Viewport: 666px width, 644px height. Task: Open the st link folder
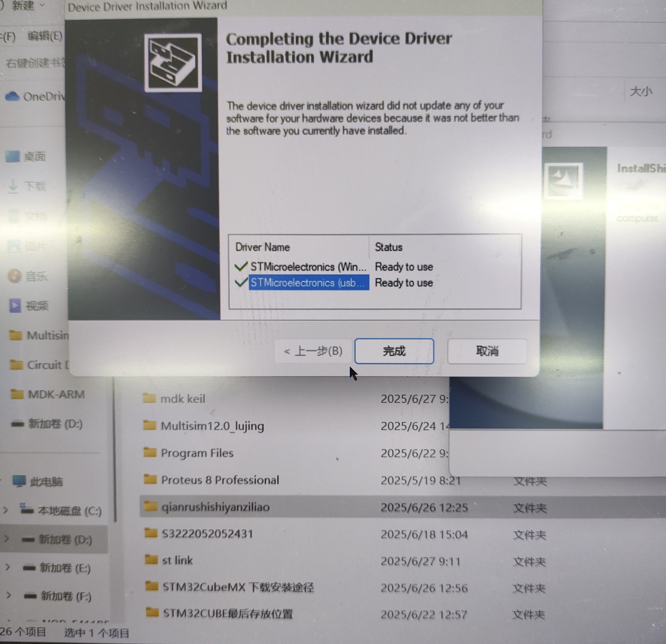pyautogui.click(x=177, y=560)
